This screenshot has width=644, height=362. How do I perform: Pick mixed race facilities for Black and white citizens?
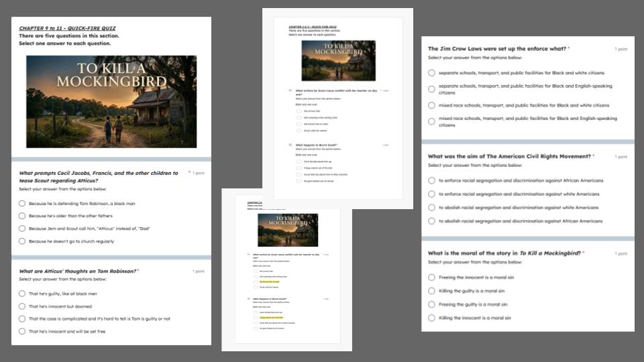pos(431,105)
